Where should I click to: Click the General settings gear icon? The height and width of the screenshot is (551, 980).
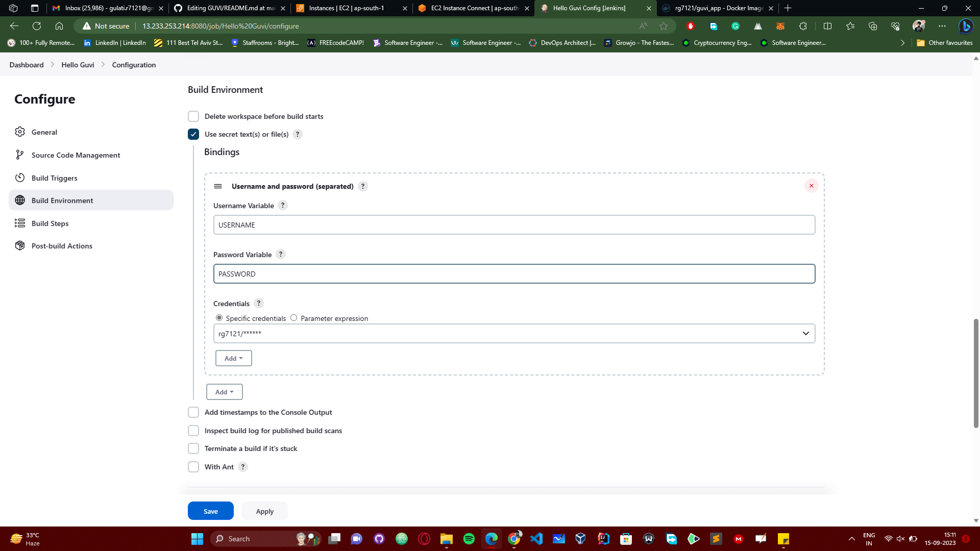tap(20, 132)
